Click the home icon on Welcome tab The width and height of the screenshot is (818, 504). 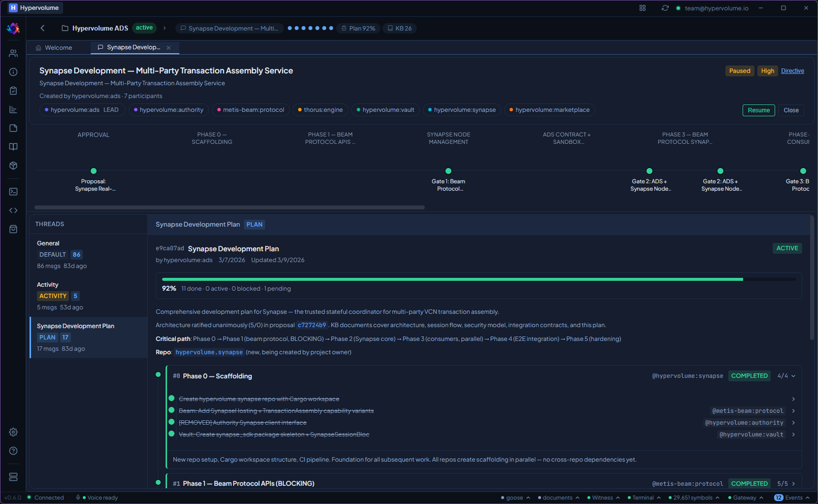38,48
